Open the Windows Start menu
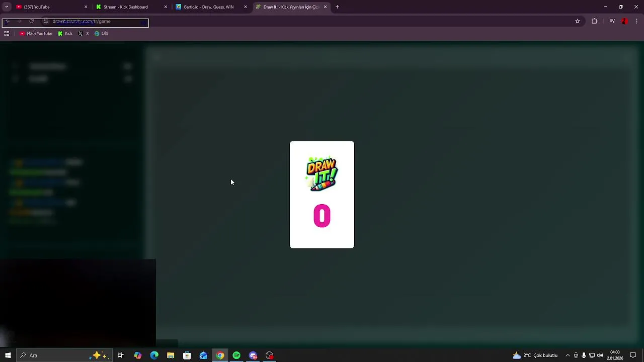 click(x=8, y=355)
